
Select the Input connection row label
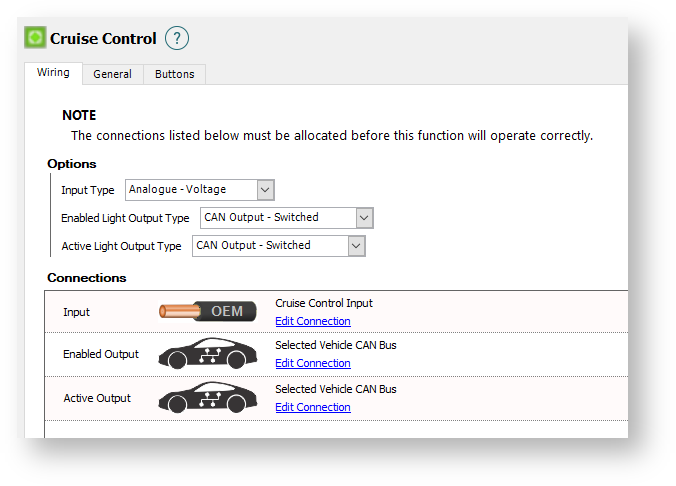click(x=76, y=312)
